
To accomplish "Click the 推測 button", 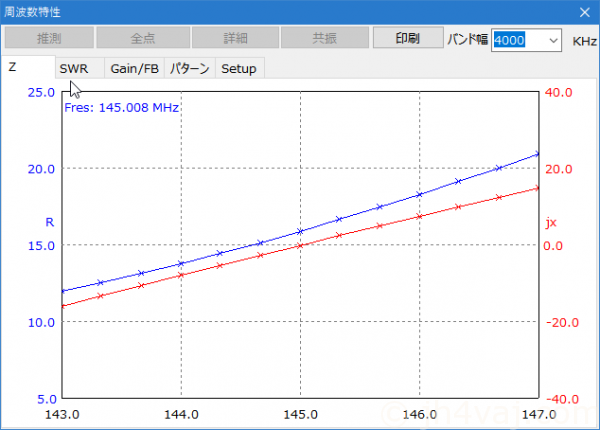I will coord(49,38).
